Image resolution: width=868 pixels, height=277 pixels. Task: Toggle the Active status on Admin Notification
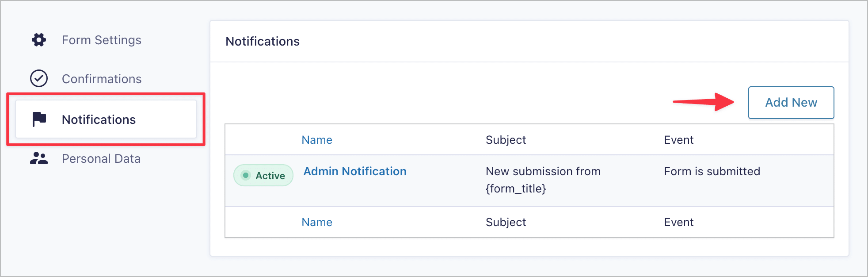pyautogui.click(x=263, y=175)
